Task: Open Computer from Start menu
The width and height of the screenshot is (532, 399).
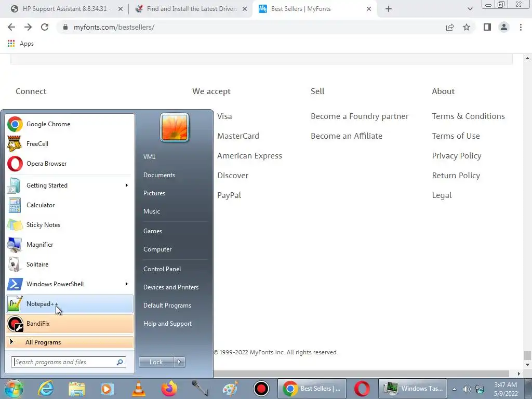Action: point(157,249)
